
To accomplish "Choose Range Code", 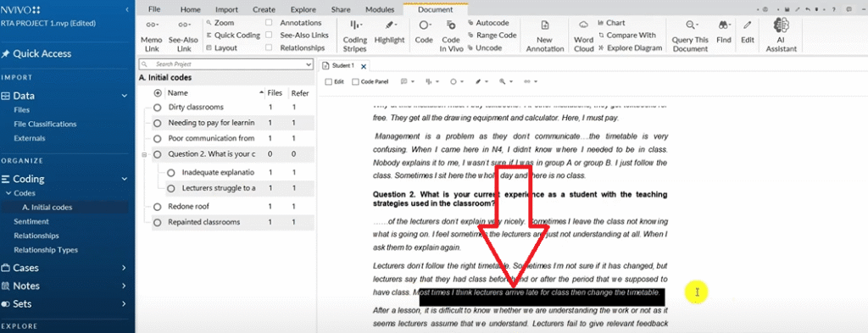I will 492,35.
